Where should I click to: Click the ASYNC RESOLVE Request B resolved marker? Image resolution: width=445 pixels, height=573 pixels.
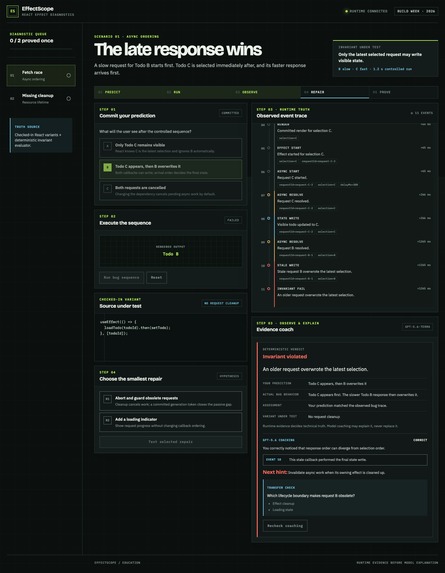(x=269, y=242)
